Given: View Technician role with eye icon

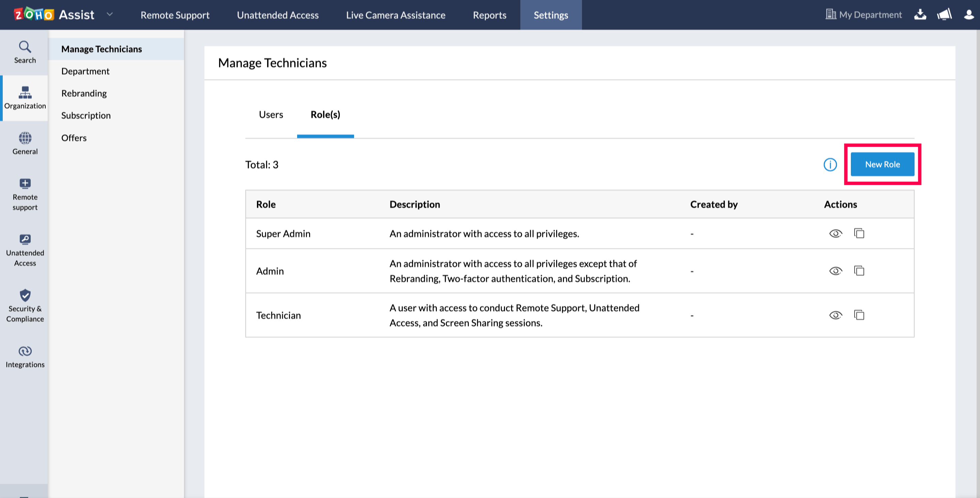Looking at the screenshot, I should (836, 315).
